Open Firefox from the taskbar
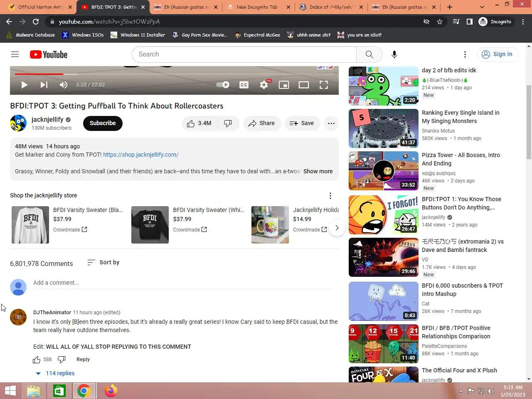The image size is (532, 399). click(111, 391)
